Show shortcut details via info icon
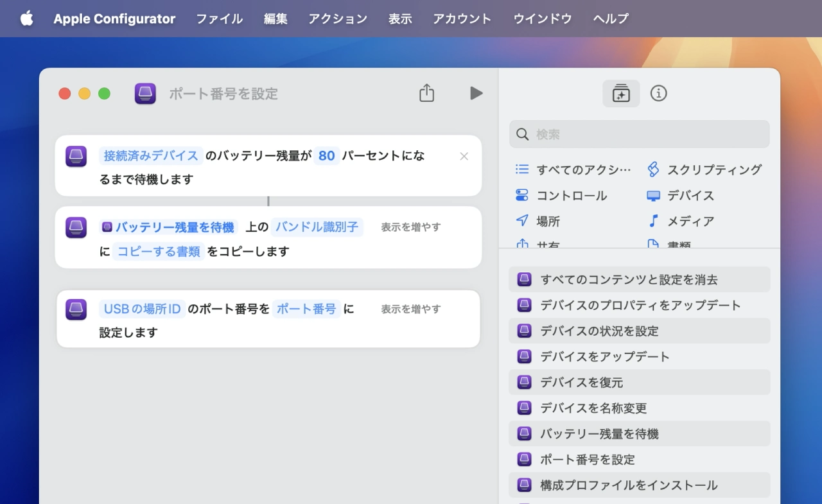Image resolution: width=822 pixels, height=504 pixels. pyautogui.click(x=658, y=94)
